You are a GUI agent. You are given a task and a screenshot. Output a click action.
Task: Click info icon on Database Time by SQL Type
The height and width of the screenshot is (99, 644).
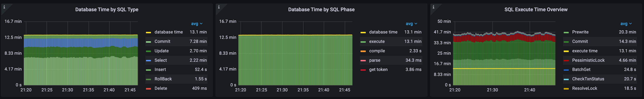tap(4, 7)
